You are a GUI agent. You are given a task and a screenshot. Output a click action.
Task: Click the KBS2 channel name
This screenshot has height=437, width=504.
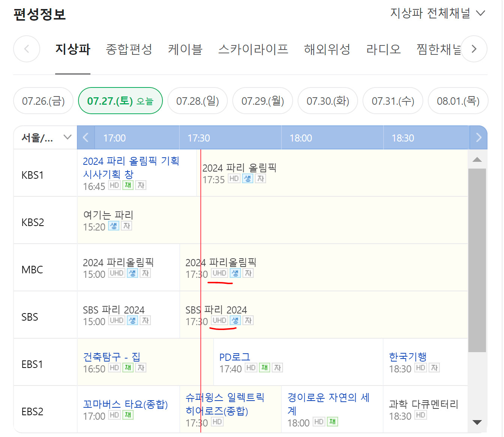[x=33, y=222]
